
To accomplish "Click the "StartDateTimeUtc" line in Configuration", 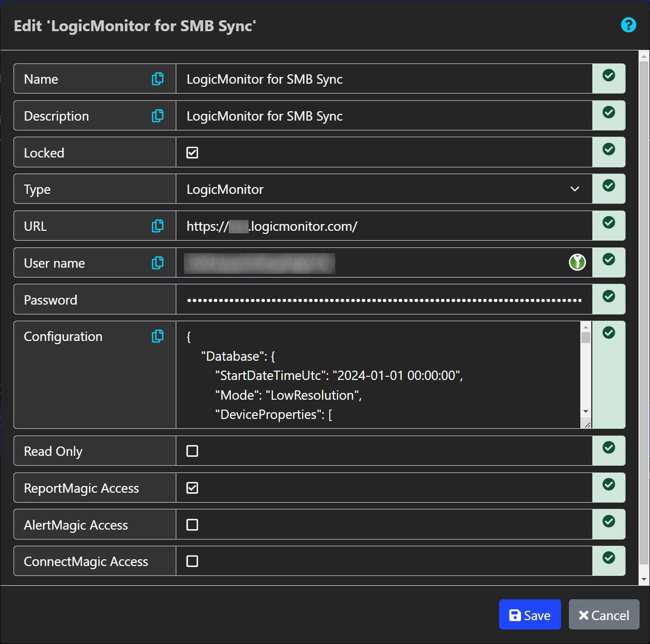I will [339, 375].
